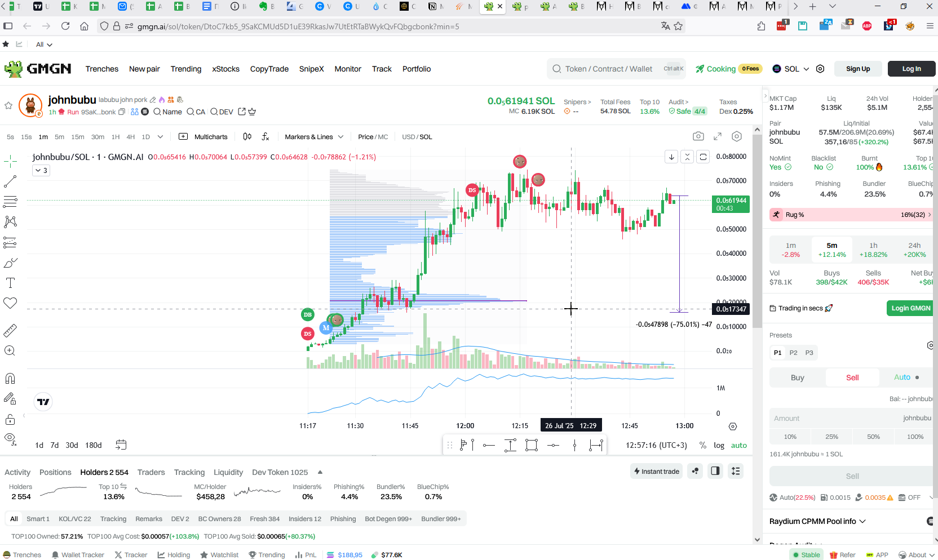Select the crosshair cursor tool
The image size is (938, 560).
click(10, 162)
